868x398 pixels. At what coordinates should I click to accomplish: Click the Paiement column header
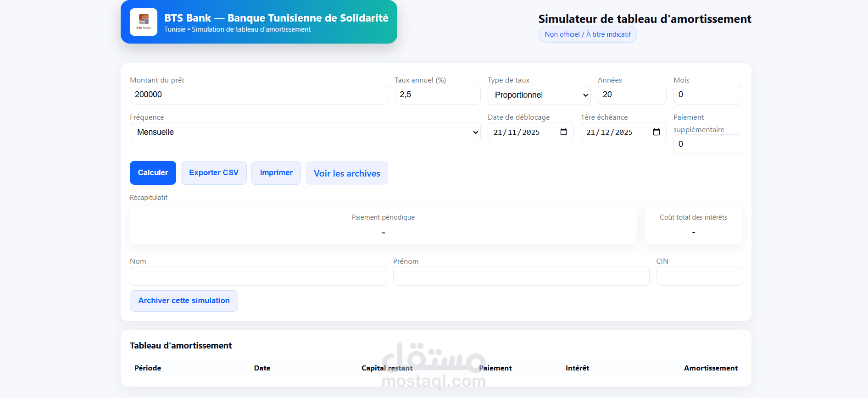(495, 368)
